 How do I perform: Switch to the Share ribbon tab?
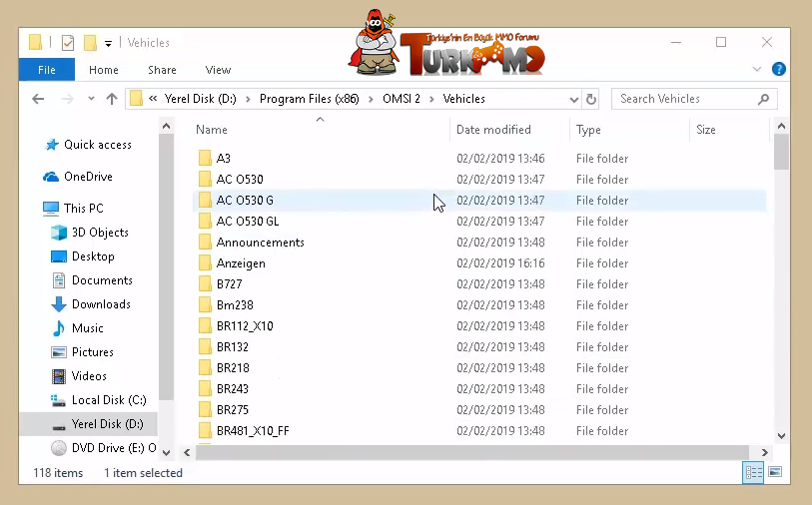coord(162,70)
